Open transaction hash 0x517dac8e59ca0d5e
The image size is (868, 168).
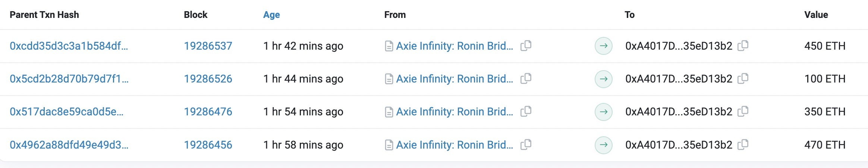pyautogui.click(x=66, y=112)
